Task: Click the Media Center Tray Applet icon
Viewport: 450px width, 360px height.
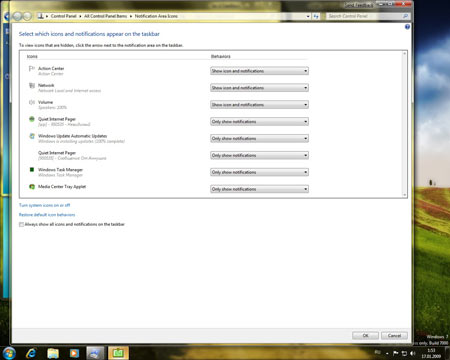Action: coord(32,187)
